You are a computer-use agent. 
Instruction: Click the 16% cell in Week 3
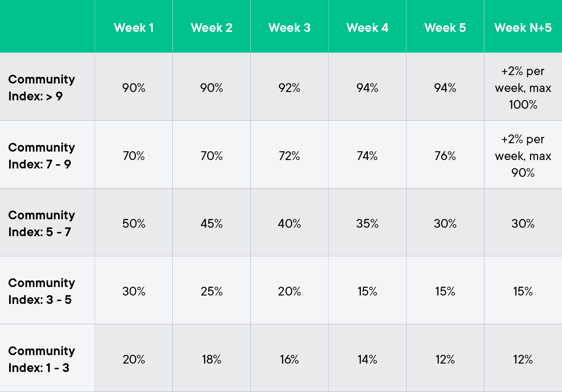[289, 359]
